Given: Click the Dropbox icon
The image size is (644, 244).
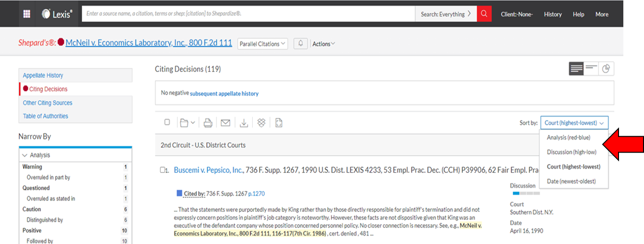Looking at the screenshot, I should (x=261, y=123).
